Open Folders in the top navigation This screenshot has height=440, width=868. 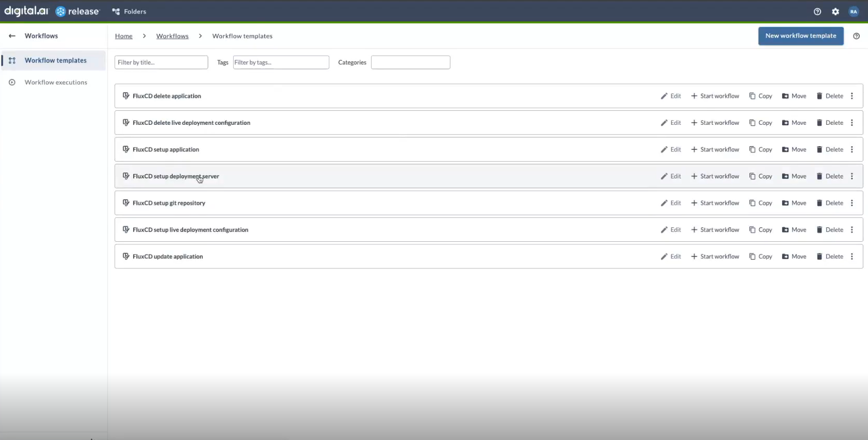129,11
